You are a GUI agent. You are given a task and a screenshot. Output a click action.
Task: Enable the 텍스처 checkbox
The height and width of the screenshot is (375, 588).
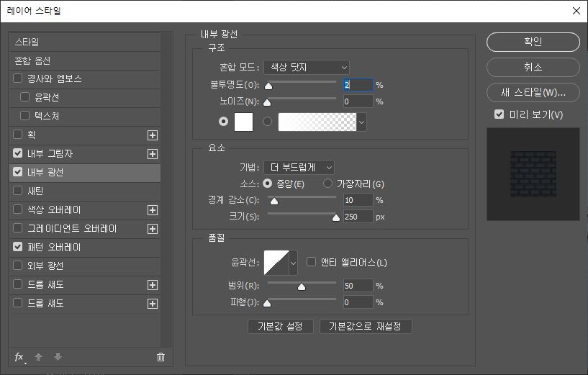[24, 116]
